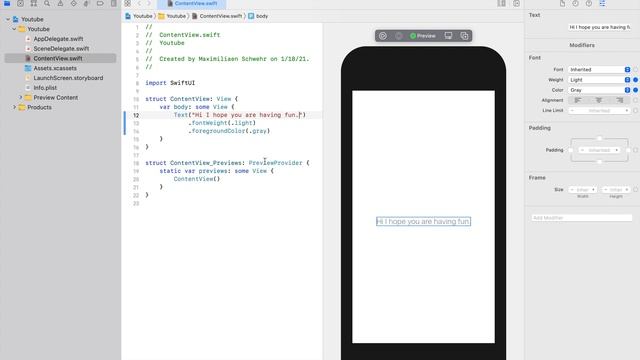Viewport: 640px width, 360px height.
Task: Open the Color dropdown set to Gray
Action: (x=599, y=90)
